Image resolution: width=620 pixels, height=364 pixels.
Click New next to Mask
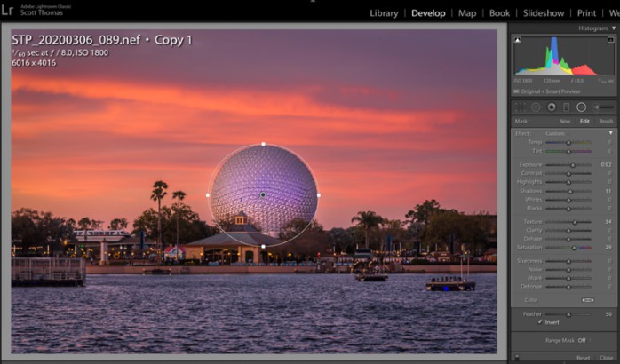coord(565,122)
